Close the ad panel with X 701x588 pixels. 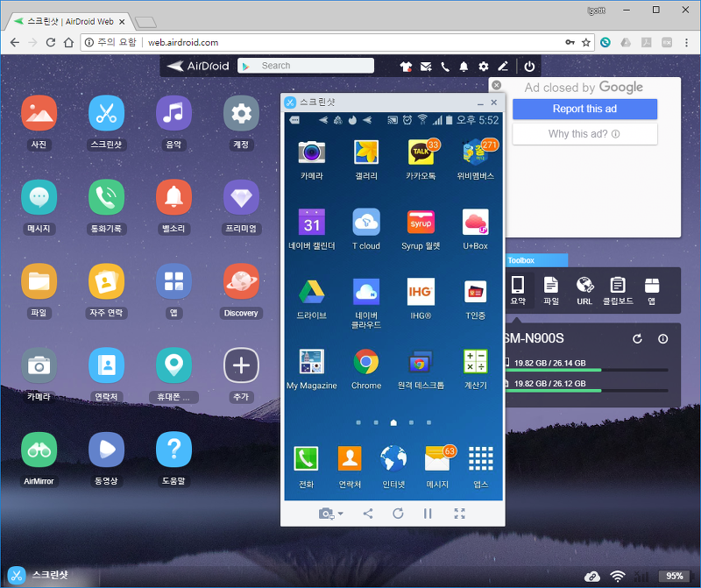tap(496, 84)
